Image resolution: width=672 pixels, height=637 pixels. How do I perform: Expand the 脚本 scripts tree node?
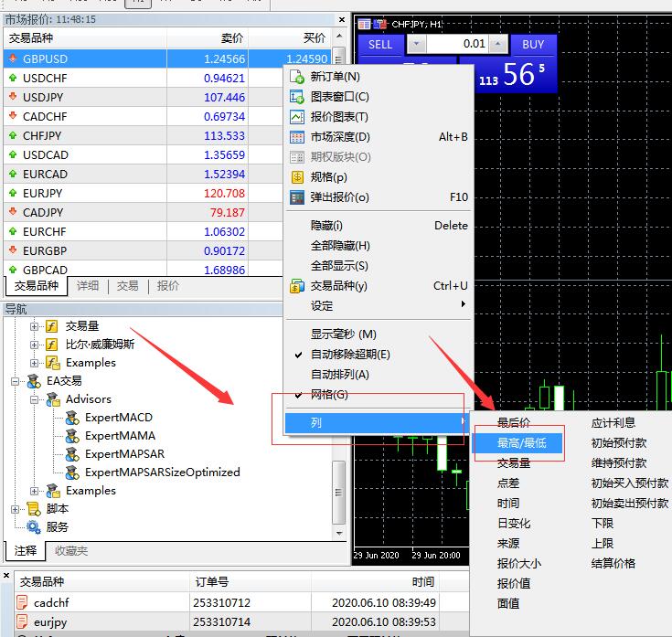point(15,509)
